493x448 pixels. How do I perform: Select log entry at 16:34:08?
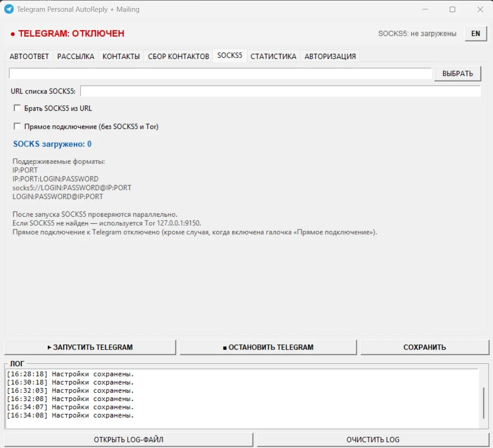click(70, 415)
